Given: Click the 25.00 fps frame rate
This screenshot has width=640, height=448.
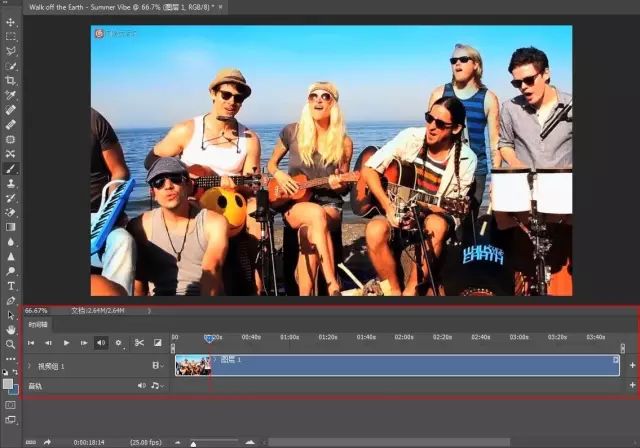Looking at the screenshot, I should coord(146,442).
